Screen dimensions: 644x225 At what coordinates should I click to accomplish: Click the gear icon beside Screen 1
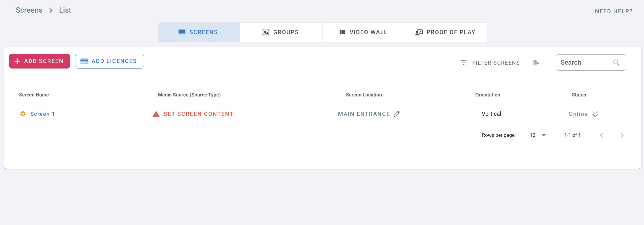[23, 114]
